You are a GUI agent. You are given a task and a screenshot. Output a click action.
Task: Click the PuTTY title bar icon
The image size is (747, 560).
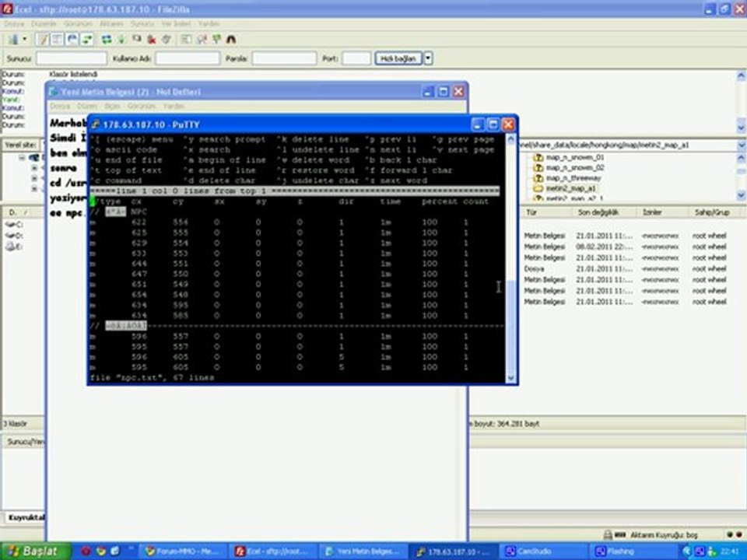coord(95,124)
